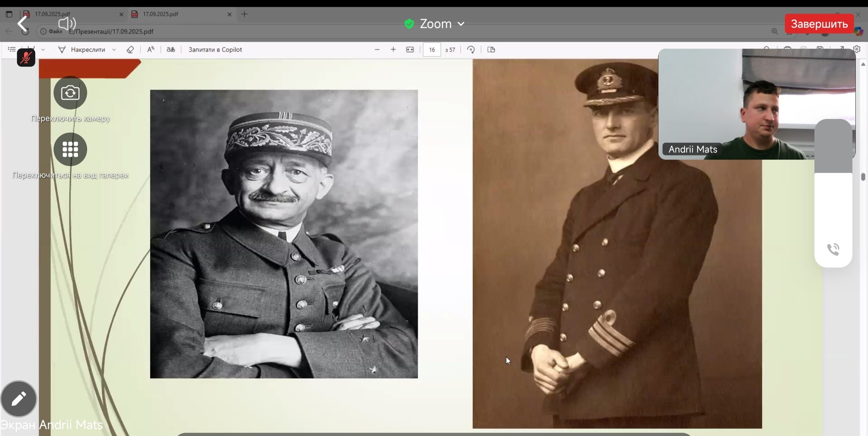
Task: Toggle the speaker audio output icon
Action: (x=67, y=24)
